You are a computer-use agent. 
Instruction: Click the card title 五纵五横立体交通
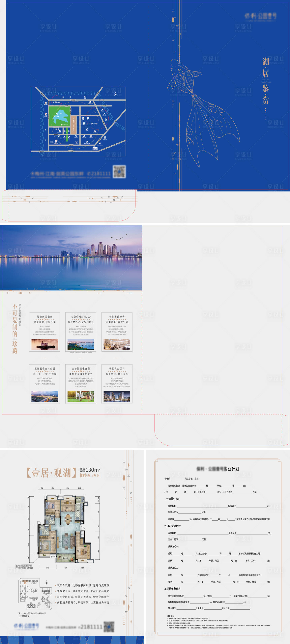coord(45,368)
